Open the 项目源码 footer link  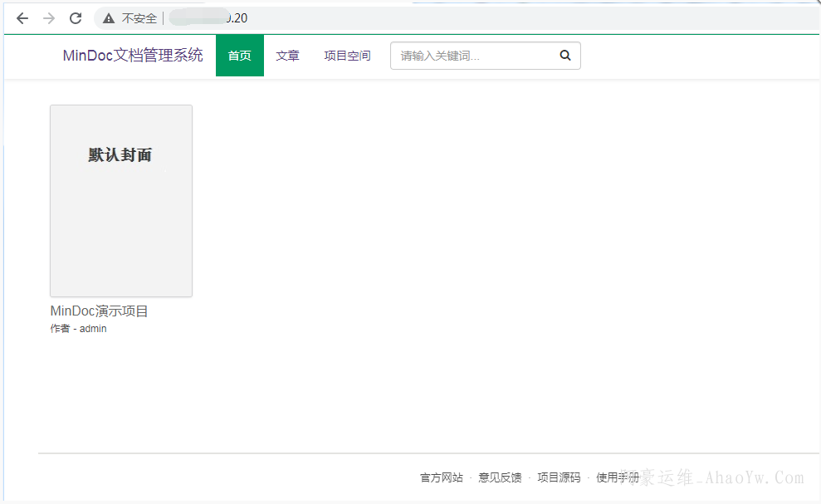pos(559,477)
